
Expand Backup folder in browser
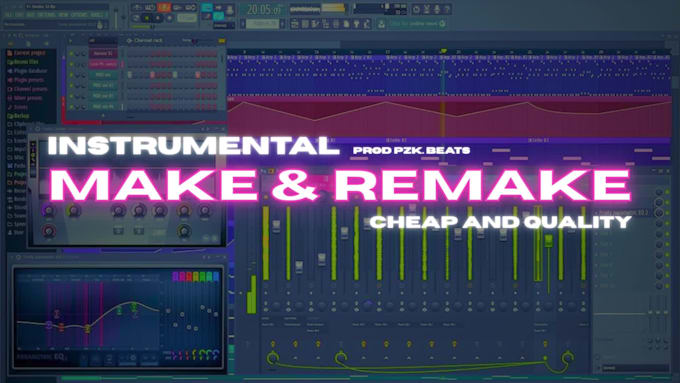coord(18,116)
